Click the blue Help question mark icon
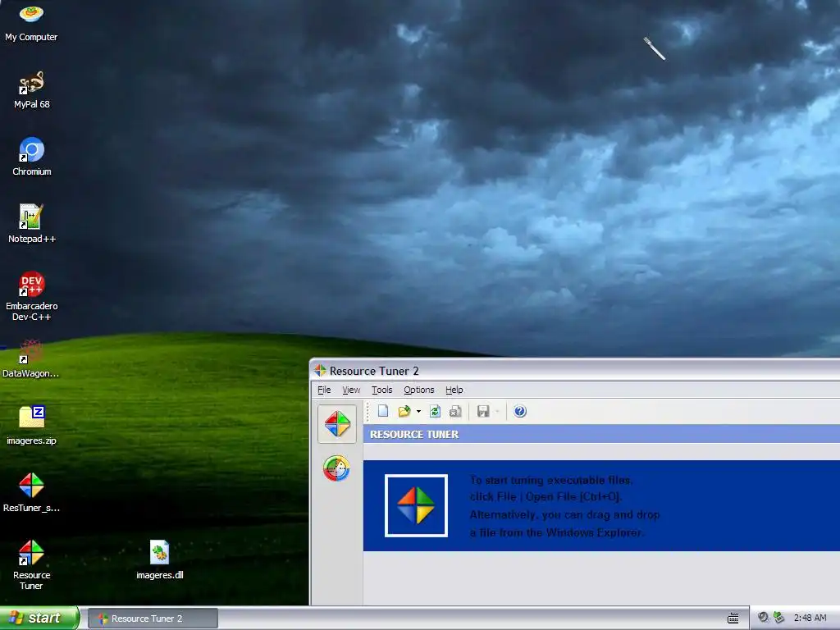840x630 pixels. click(x=519, y=411)
